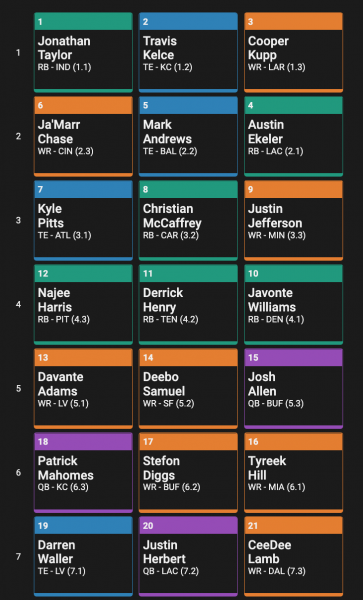Choose the Javonte Williams card
Image resolution: width=363 pixels, height=600 pixels.
(293, 305)
